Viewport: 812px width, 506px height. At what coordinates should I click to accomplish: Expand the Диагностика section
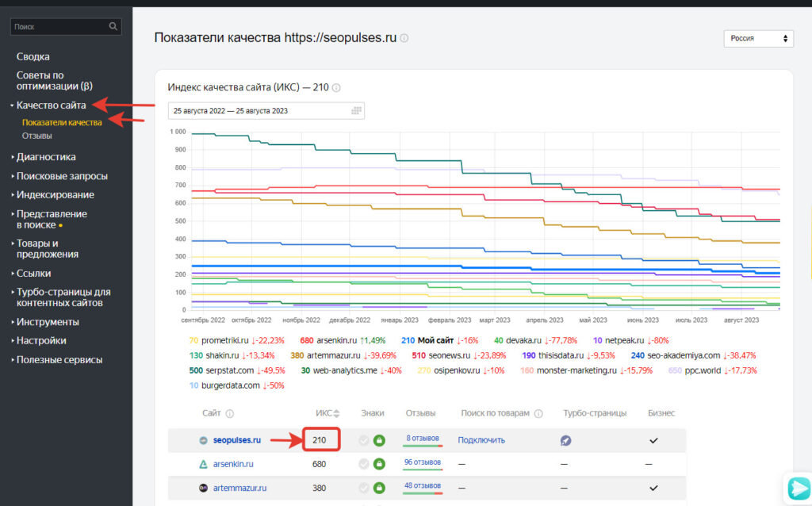click(45, 156)
